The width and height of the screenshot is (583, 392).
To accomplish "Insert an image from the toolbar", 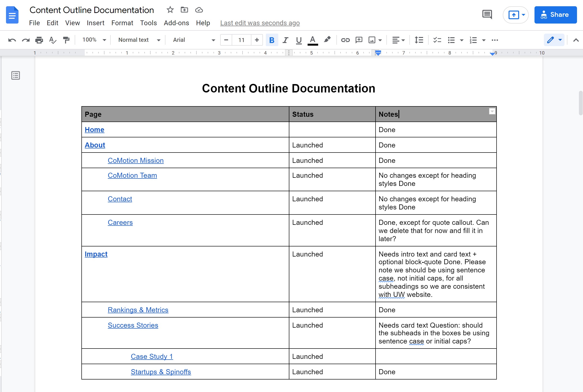I will point(372,40).
